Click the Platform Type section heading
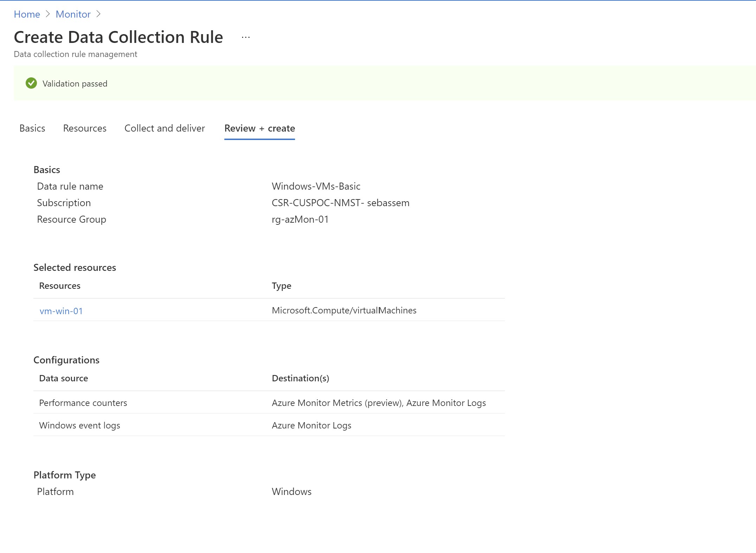756x553 pixels. tap(65, 475)
